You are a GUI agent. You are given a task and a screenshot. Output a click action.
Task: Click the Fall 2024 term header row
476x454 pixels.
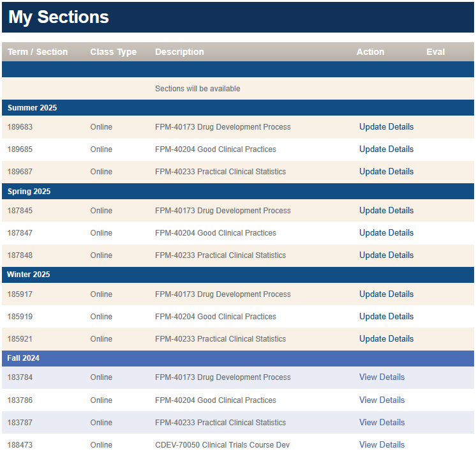[x=24, y=358]
